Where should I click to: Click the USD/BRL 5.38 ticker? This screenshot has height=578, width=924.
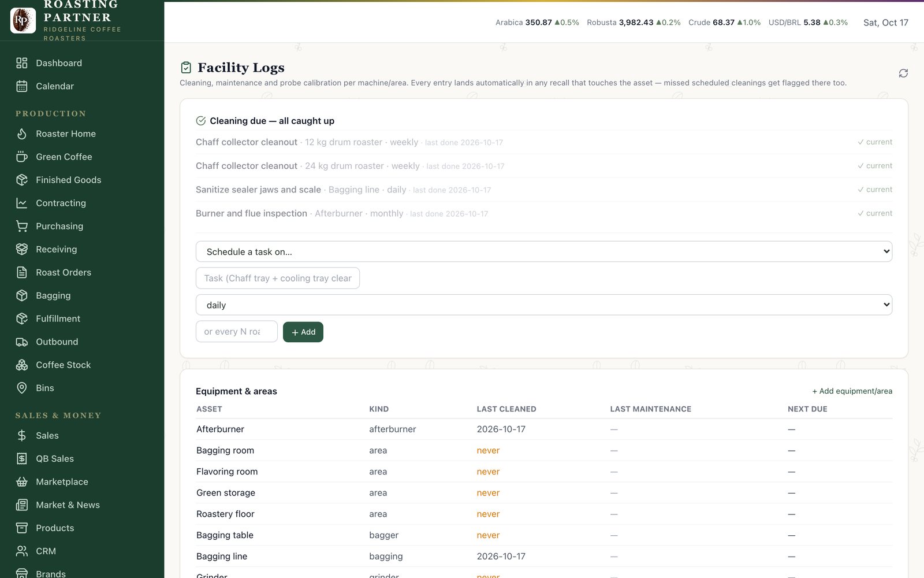(808, 23)
